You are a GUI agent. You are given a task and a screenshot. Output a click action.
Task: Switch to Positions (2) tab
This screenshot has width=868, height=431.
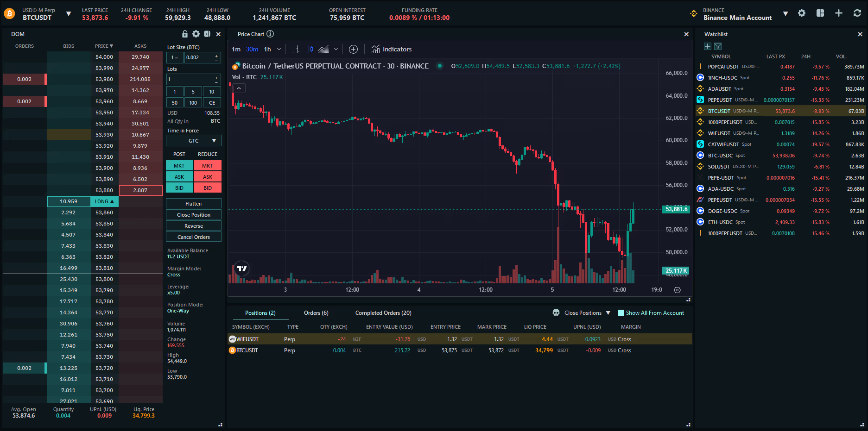coord(260,313)
